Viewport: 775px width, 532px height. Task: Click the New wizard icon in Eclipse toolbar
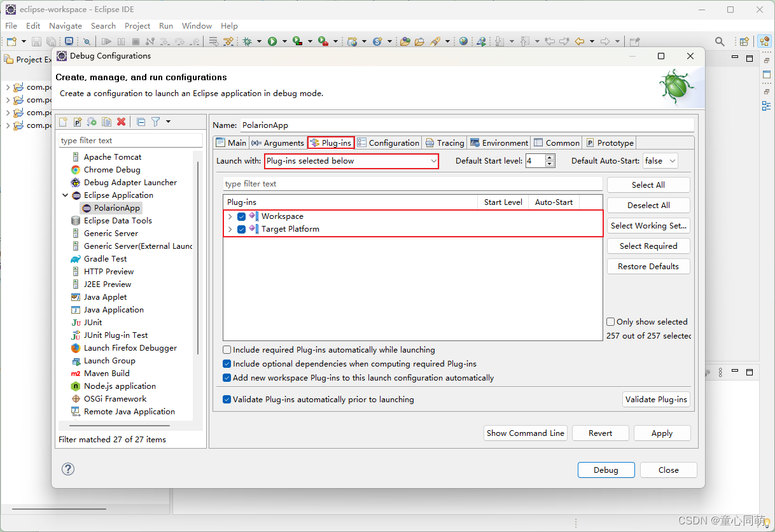[x=11, y=42]
